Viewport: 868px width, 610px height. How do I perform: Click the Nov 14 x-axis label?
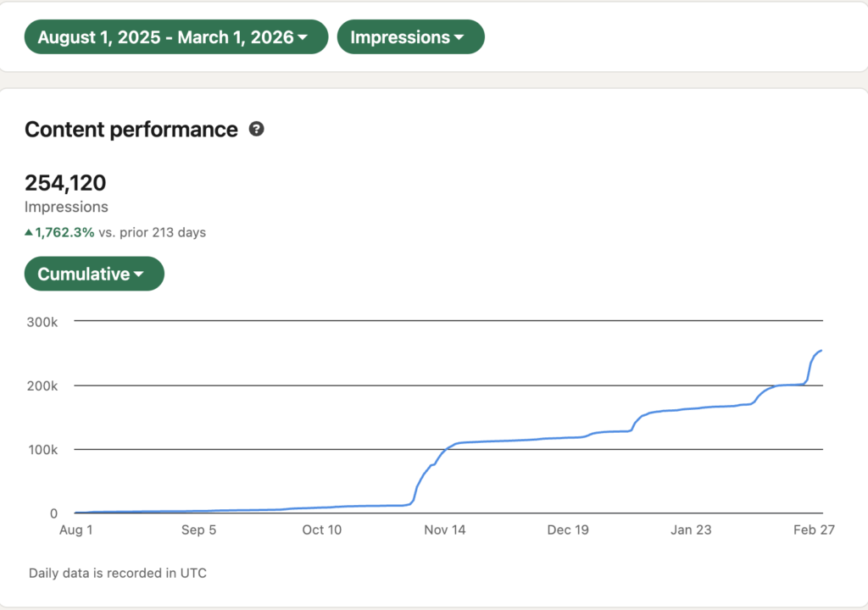pyautogui.click(x=443, y=530)
